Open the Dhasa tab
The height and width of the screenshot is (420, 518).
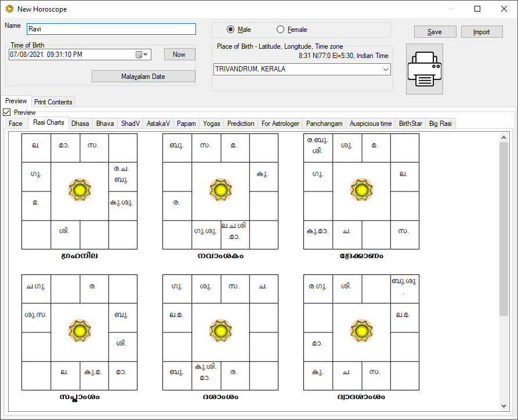[x=80, y=124]
